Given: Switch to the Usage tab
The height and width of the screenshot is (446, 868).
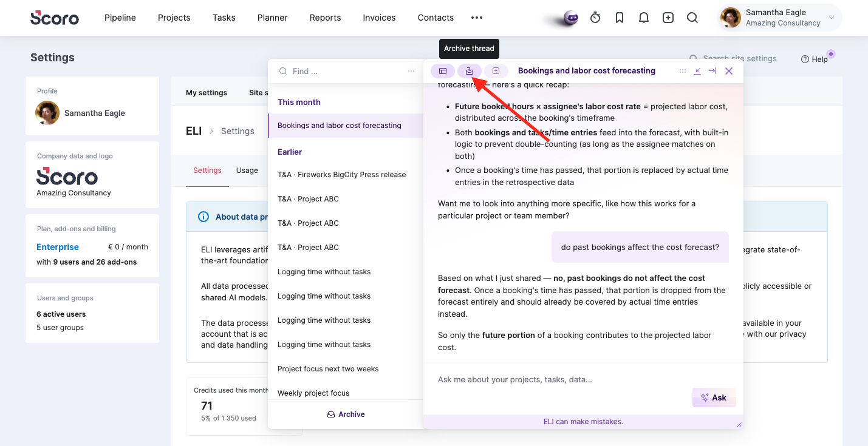Looking at the screenshot, I should tap(247, 171).
